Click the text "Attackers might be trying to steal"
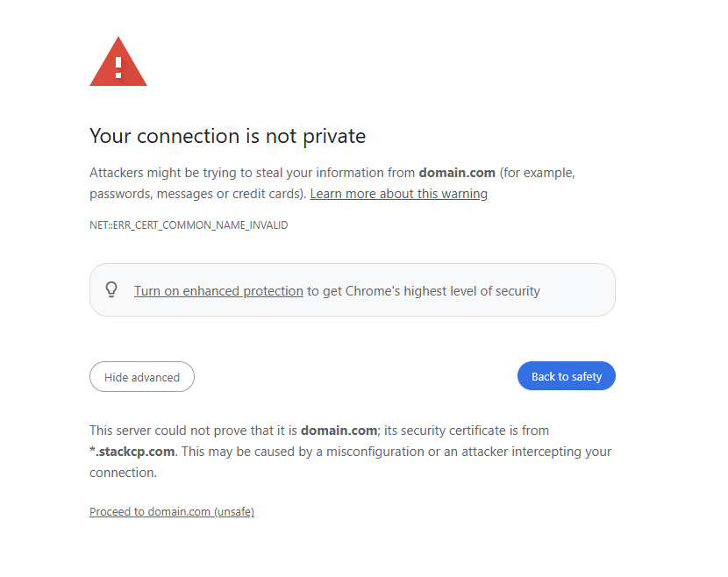728x577 pixels. click(x=186, y=173)
